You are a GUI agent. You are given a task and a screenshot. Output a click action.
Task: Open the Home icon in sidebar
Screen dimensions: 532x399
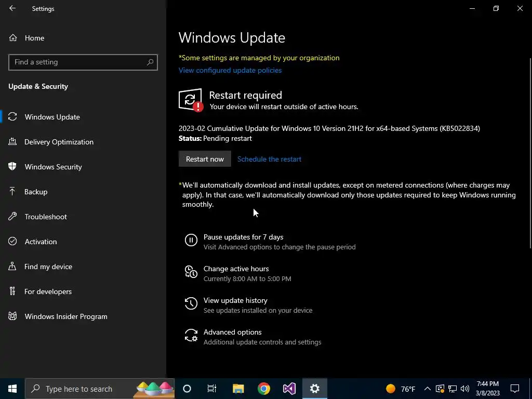point(13,38)
